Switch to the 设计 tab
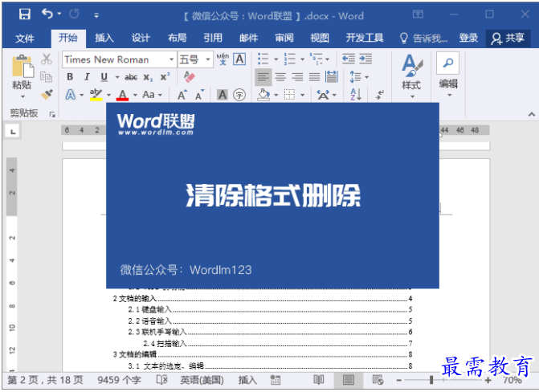This screenshot has height=392, width=539. (x=141, y=38)
